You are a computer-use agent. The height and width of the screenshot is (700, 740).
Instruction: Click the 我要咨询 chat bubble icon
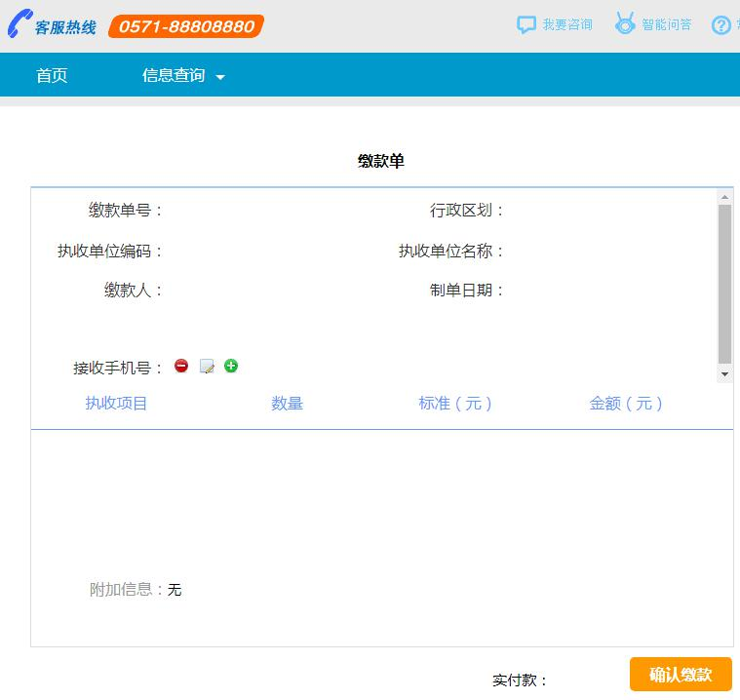[x=526, y=24]
